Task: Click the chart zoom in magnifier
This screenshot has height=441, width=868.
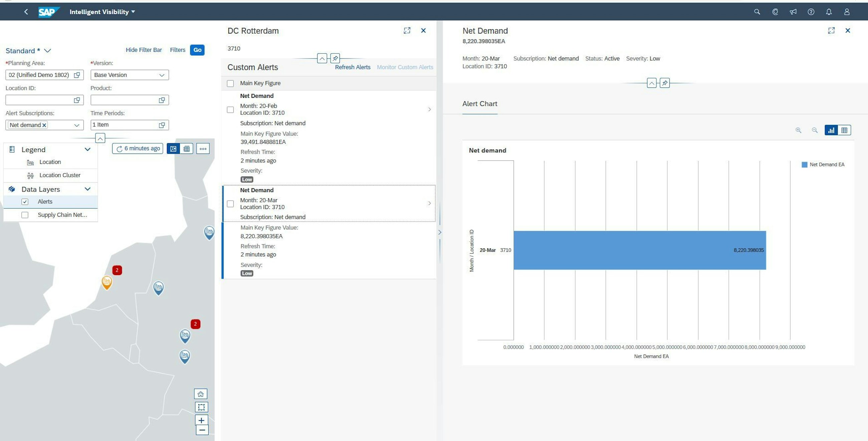Action: click(x=798, y=130)
